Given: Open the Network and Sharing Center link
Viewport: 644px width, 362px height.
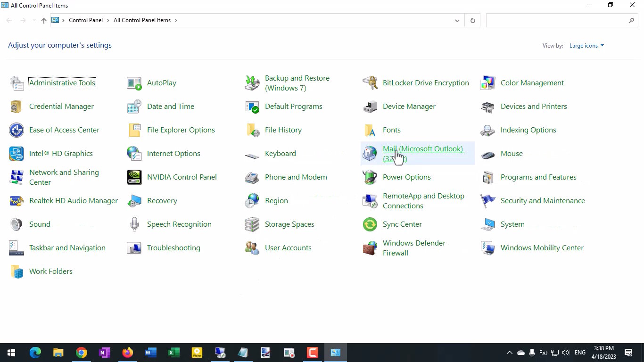Looking at the screenshot, I should [x=64, y=177].
